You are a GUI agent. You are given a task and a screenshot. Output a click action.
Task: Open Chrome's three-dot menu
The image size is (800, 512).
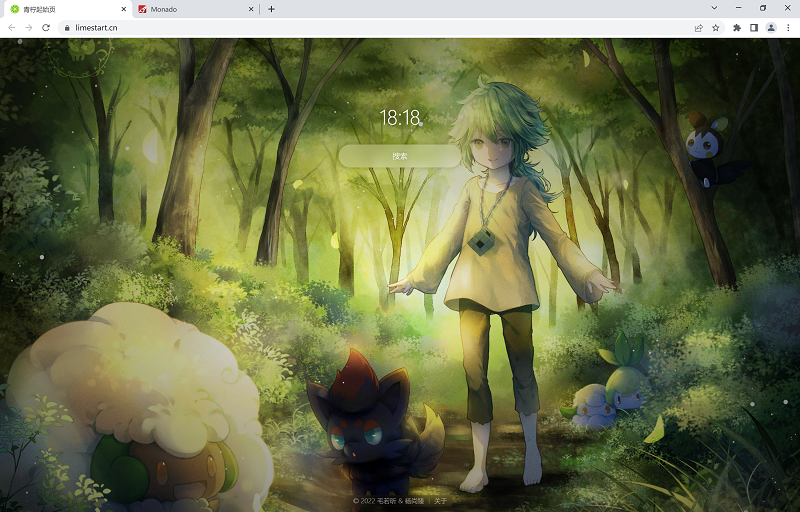click(788, 28)
